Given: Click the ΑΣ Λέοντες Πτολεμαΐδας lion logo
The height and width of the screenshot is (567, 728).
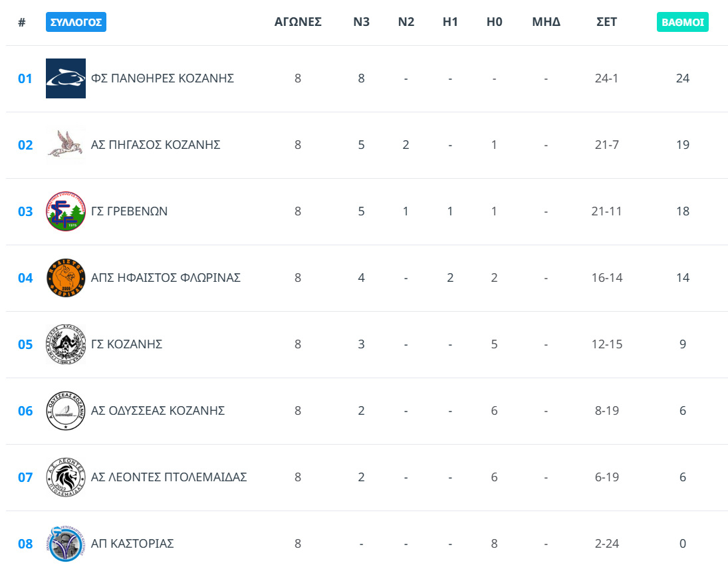Looking at the screenshot, I should point(66,477).
